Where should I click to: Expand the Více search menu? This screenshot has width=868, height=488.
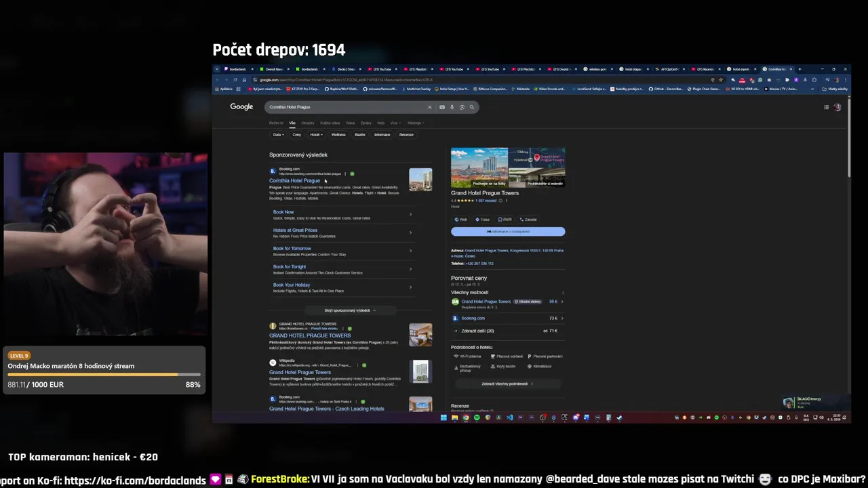(x=395, y=123)
